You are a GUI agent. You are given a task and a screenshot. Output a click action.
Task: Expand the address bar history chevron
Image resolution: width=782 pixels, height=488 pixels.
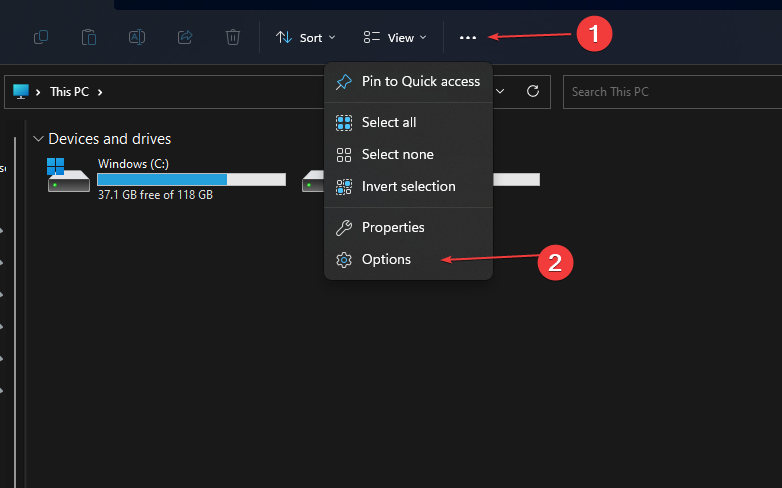501,91
